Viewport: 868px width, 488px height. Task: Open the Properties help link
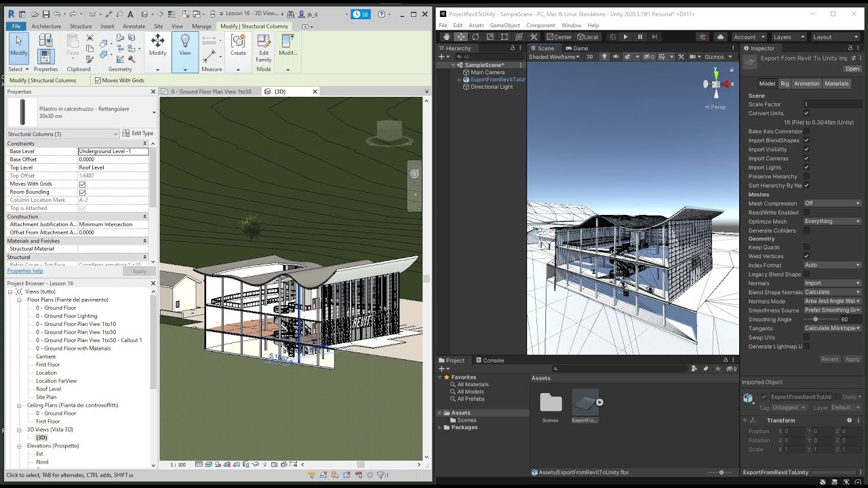pyautogui.click(x=24, y=271)
